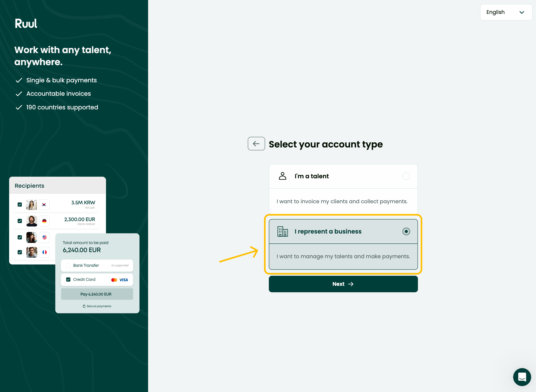Click the Ruul logo
The width and height of the screenshot is (536, 392).
click(x=26, y=24)
